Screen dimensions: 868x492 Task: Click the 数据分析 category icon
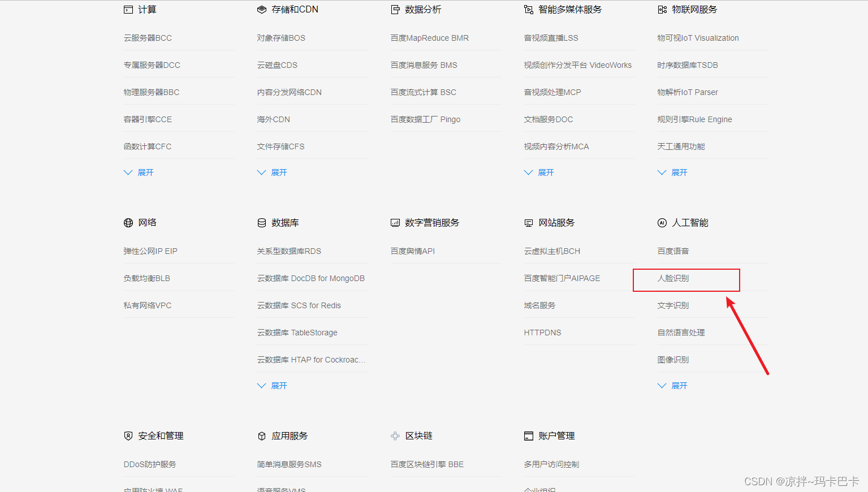pyautogui.click(x=395, y=10)
